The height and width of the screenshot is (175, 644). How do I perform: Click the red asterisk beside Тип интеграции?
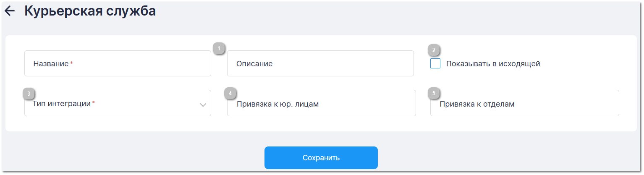(94, 103)
